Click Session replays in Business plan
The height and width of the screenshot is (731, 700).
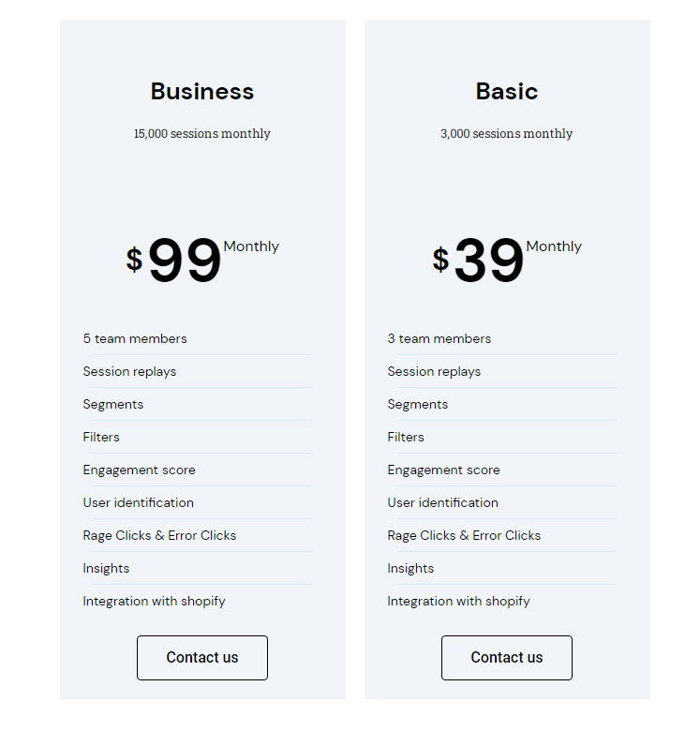point(129,372)
